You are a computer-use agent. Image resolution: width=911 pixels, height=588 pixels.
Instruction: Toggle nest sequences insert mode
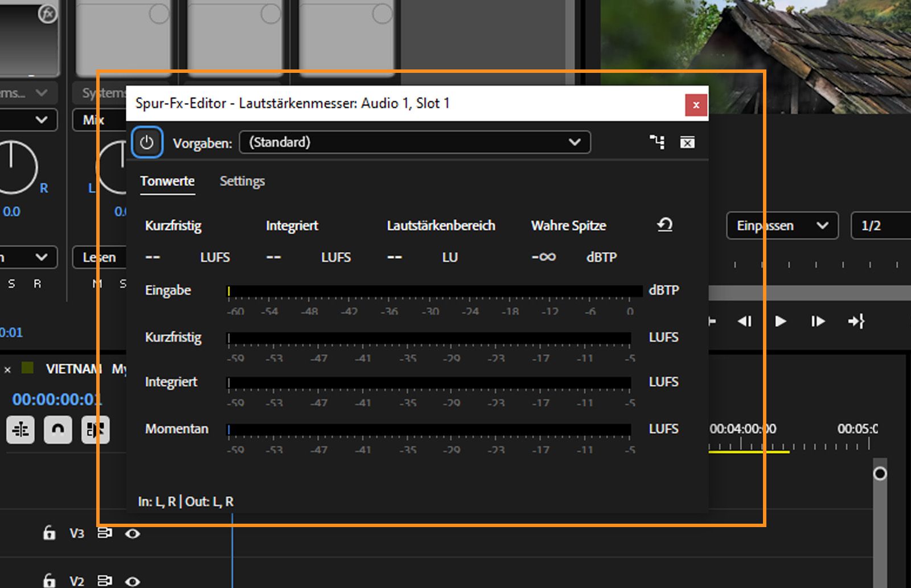20,430
